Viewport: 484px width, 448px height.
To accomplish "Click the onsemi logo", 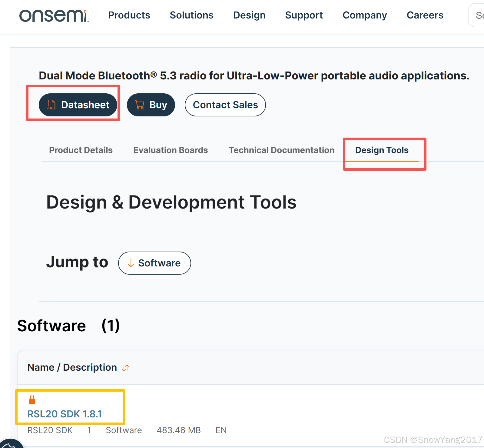I will (x=54, y=16).
